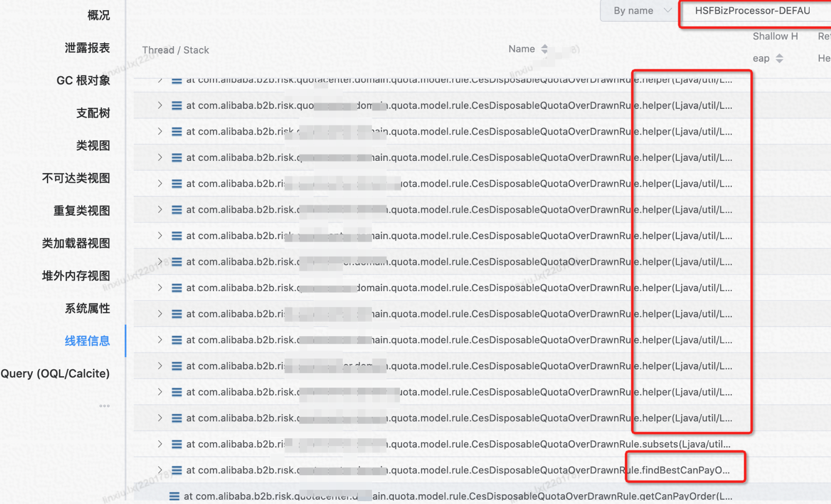Expand the subsets stack frame chevron
Screen dimensions: 831x504
pos(160,444)
